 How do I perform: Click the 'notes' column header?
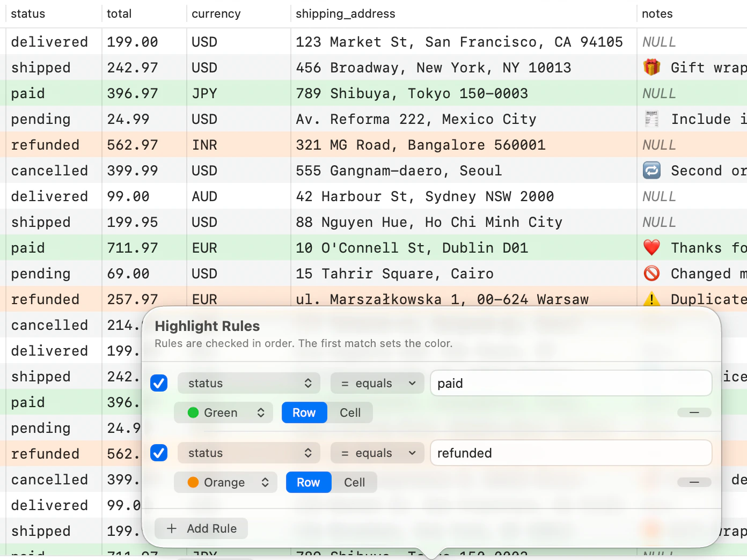[x=692, y=14]
